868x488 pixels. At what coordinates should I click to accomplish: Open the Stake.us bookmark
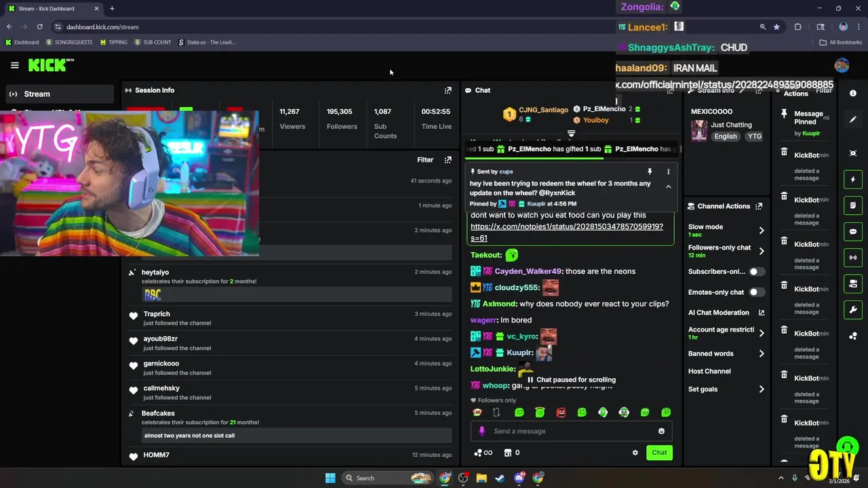(207, 42)
